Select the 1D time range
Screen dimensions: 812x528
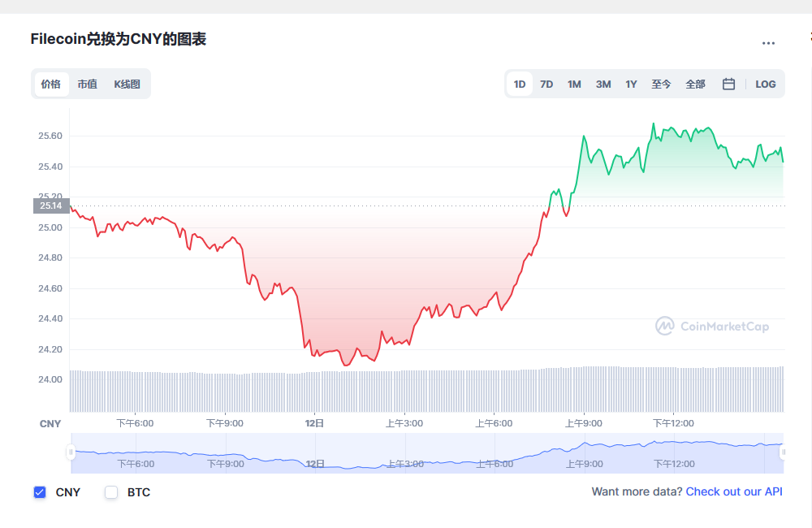[520, 84]
